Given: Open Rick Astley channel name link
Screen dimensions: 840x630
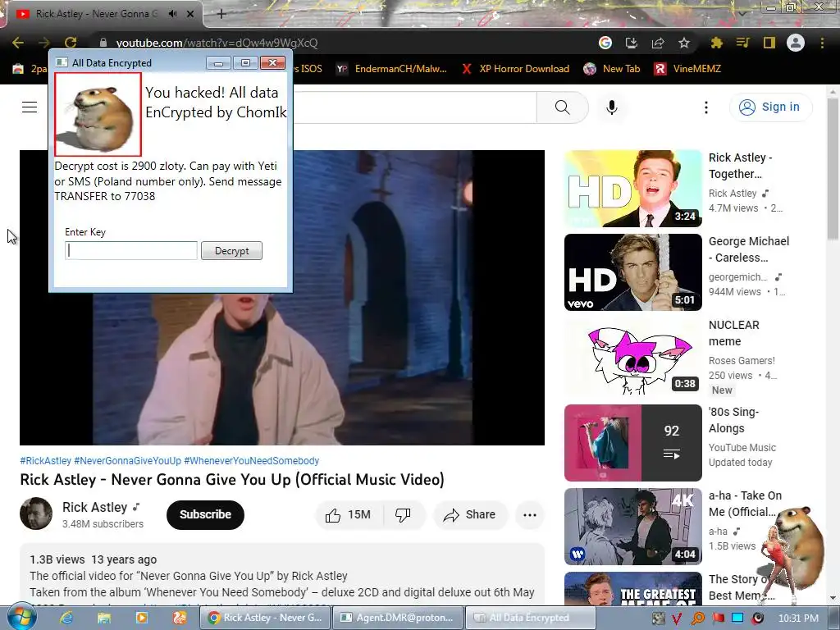Looking at the screenshot, I should pyautogui.click(x=95, y=507).
